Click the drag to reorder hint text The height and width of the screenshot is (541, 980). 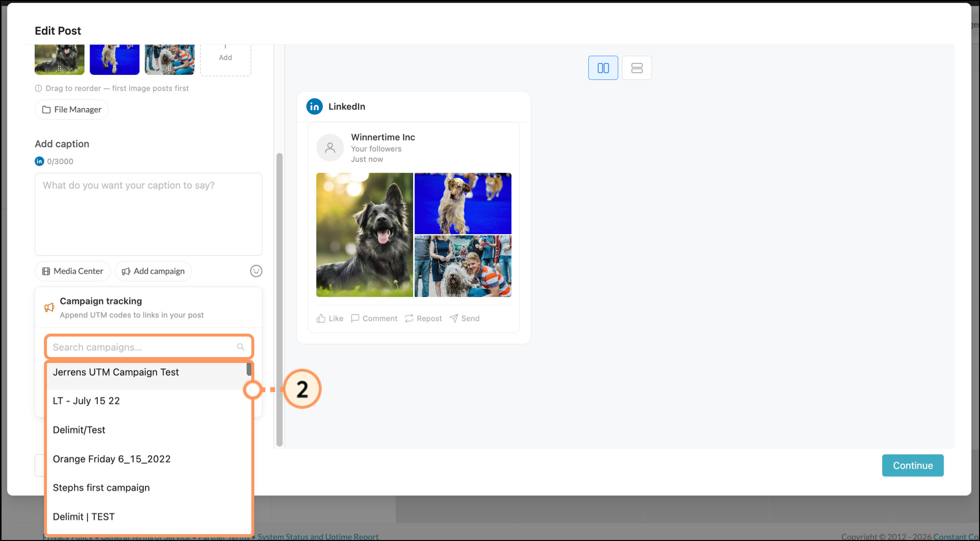(117, 89)
